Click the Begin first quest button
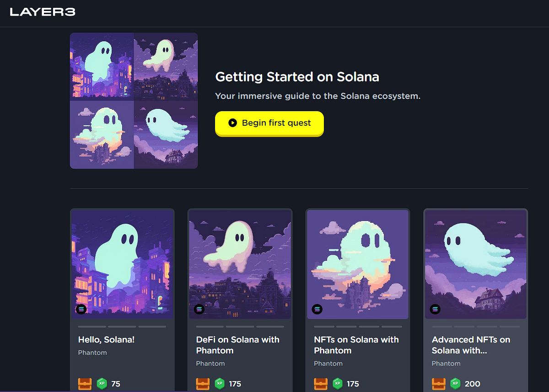549x392 pixels. (x=269, y=123)
